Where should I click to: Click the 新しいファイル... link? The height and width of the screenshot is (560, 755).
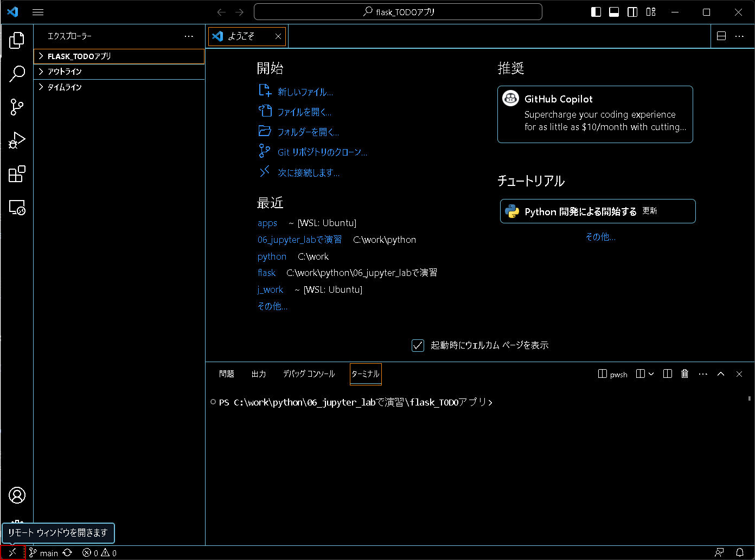coord(305,92)
